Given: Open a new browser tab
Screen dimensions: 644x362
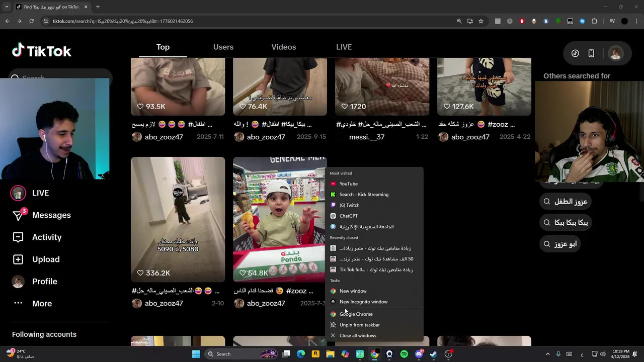Looking at the screenshot, I should [x=98, y=7].
